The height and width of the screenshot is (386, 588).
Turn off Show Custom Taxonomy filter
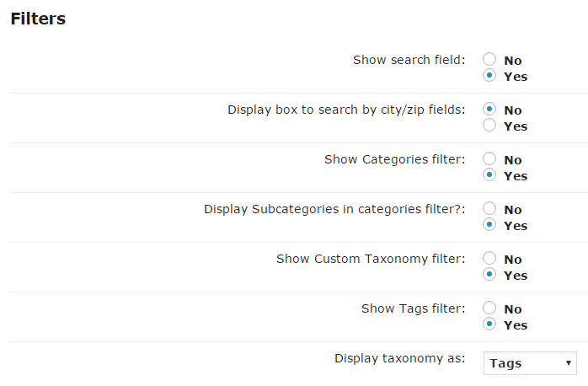tap(489, 258)
